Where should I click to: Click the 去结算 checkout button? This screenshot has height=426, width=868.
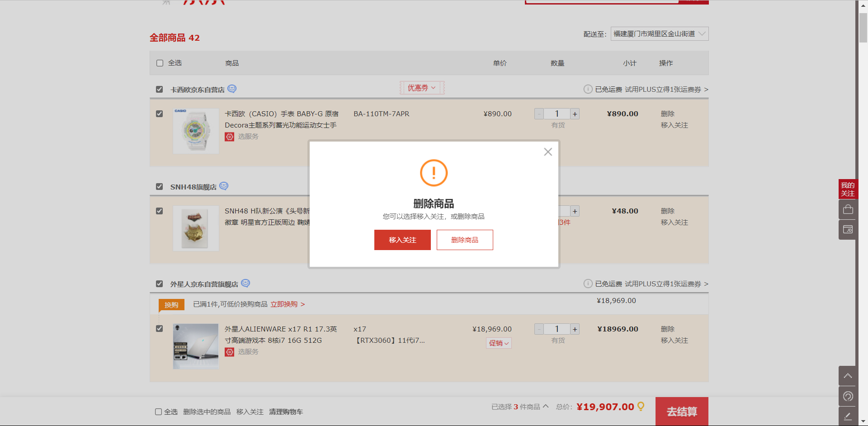pos(682,412)
